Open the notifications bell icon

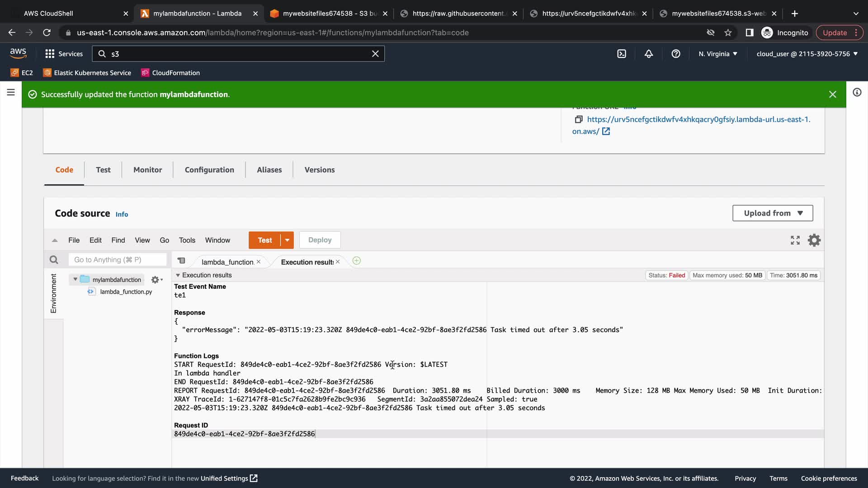coord(649,54)
